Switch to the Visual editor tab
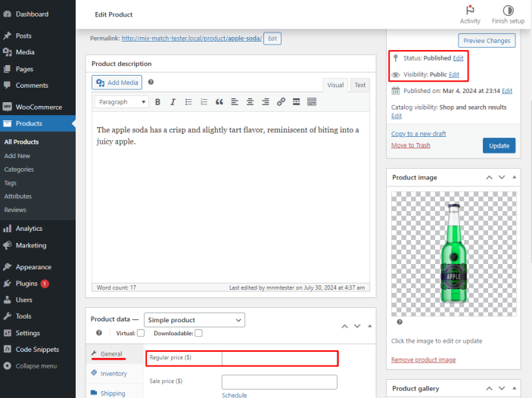The image size is (532, 398). coord(335,85)
